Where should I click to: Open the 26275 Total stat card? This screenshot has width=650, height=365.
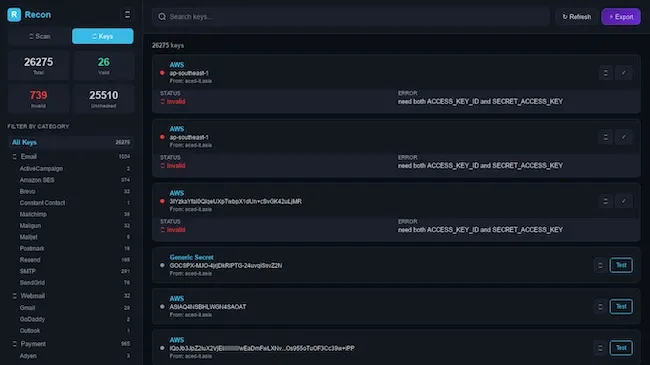(38, 66)
